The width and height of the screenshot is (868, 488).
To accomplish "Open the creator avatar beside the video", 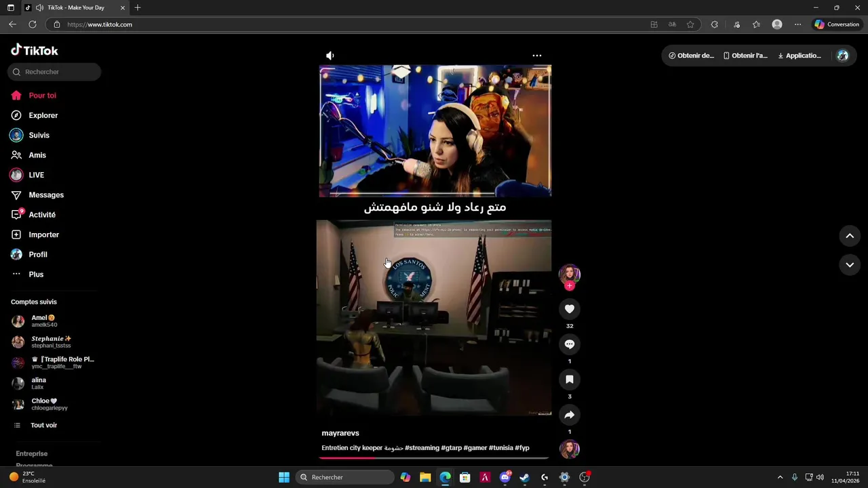I will pyautogui.click(x=570, y=274).
